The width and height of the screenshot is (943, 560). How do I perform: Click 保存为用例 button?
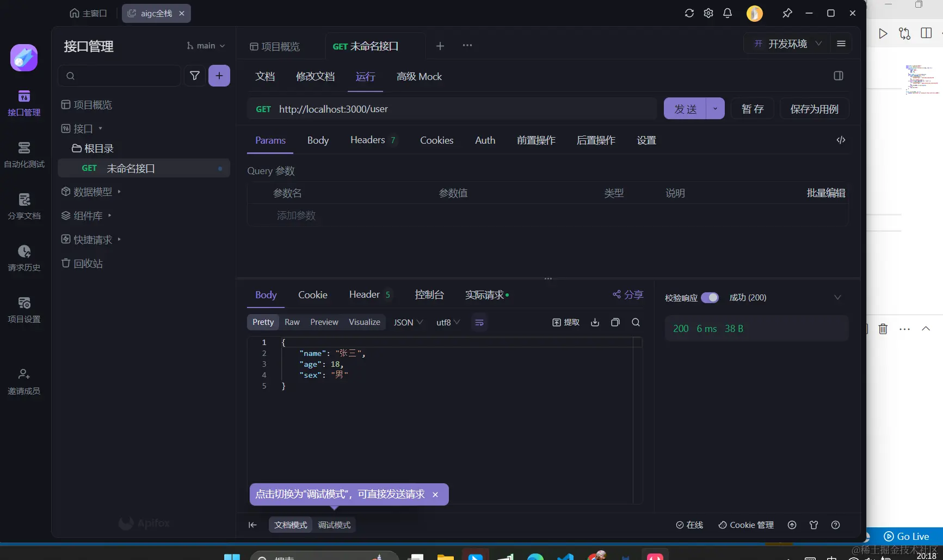pyautogui.click(x=815, y=109)
